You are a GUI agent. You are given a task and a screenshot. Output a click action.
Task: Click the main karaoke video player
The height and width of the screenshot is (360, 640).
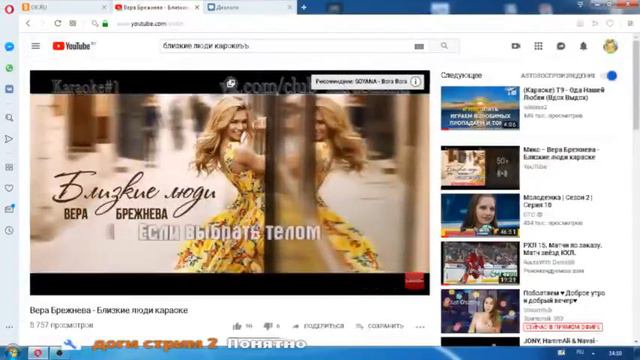[x=230, y=182]
